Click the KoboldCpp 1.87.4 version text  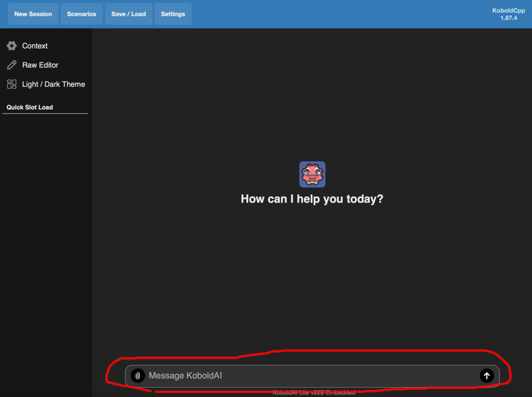[508, 14]
